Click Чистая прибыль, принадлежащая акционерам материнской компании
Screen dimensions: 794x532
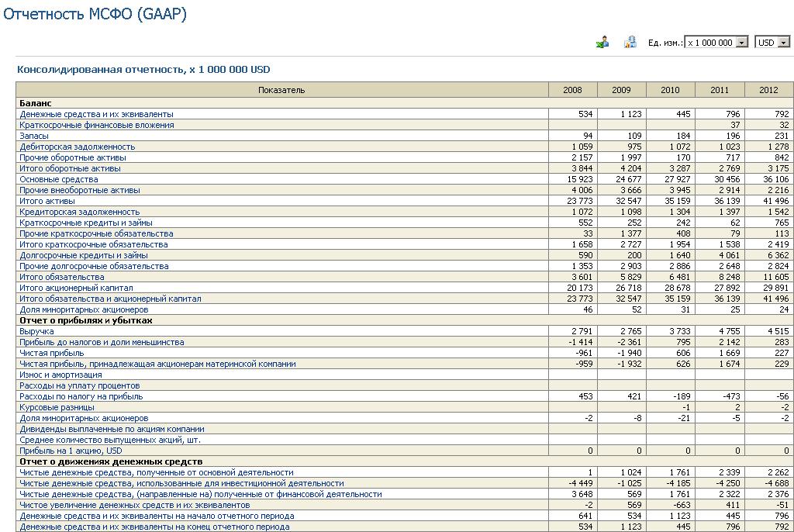click(157, 364)
